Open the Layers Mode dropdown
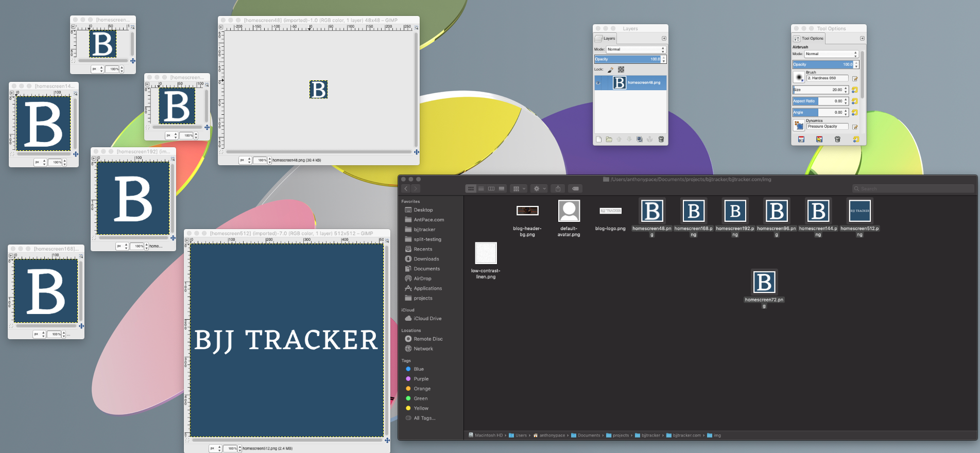This screenshot has height=453, width=980. click(636, 49)
